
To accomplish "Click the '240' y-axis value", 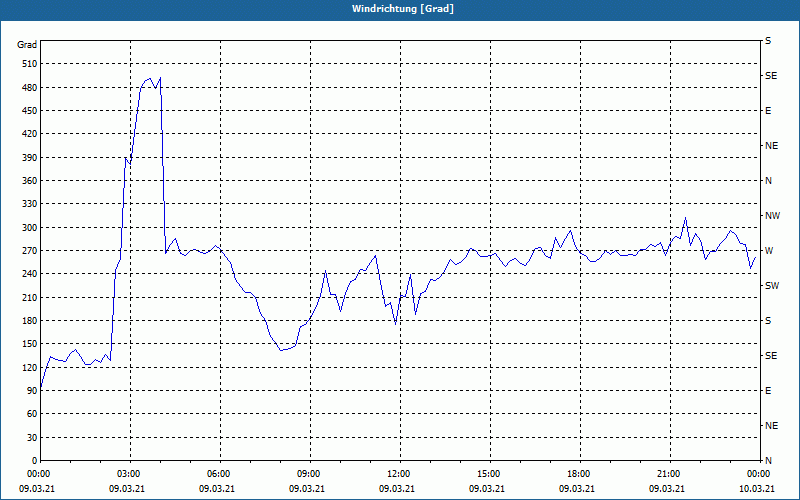I will [x=30, y=273].
